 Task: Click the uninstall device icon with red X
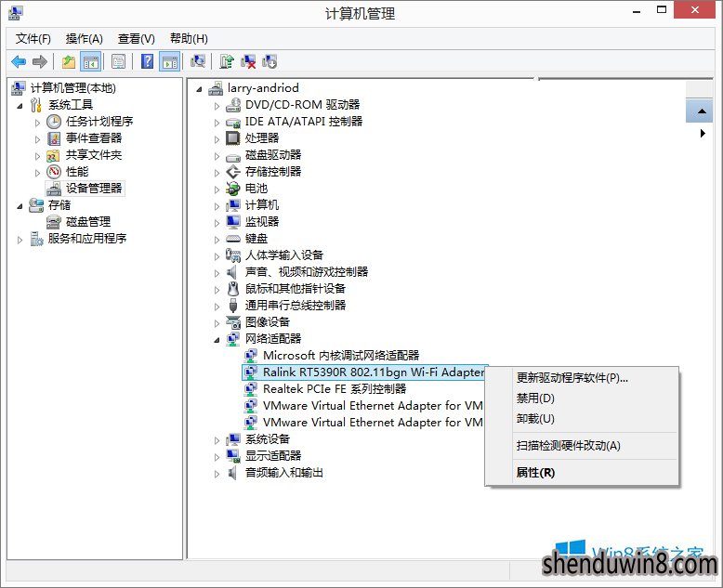pos(248,61)
